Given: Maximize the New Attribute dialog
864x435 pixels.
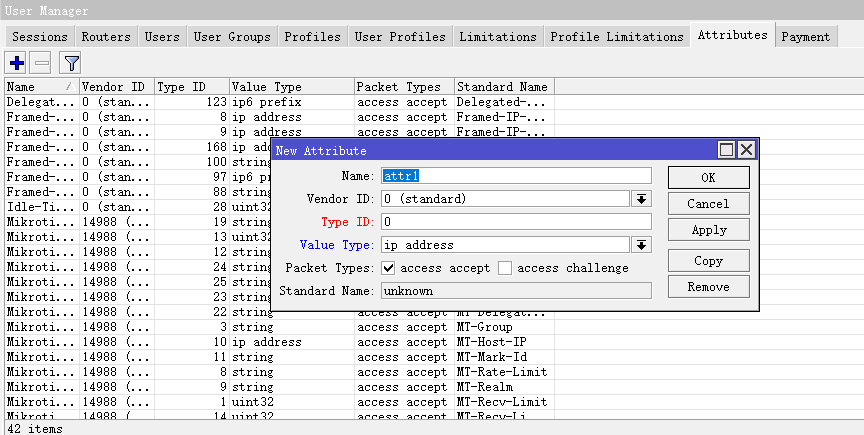Looking at the screenshot, I should (727, 150).
